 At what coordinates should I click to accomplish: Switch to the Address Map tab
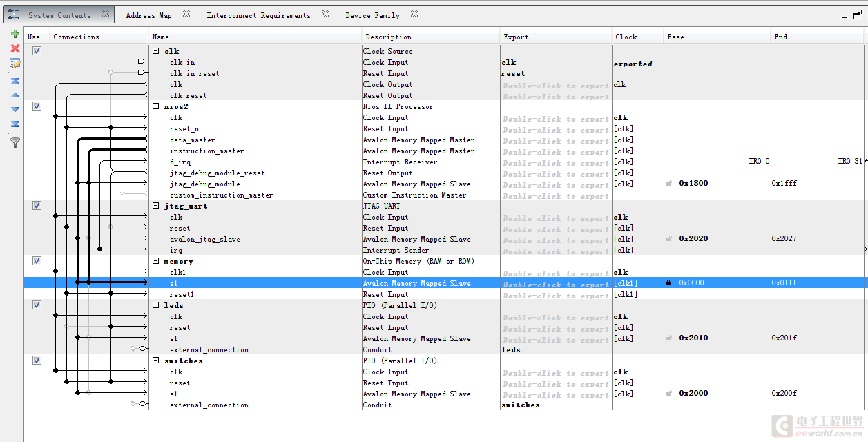148,15
